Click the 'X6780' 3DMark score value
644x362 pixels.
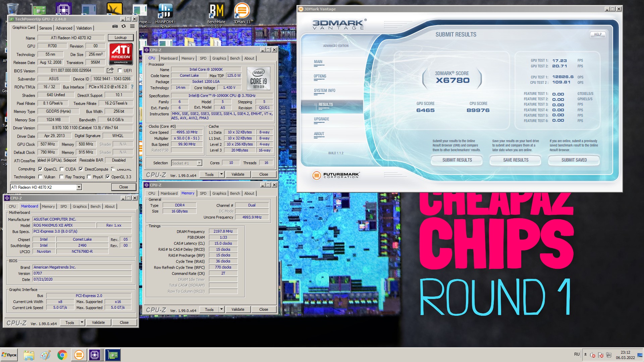point(452,80)
